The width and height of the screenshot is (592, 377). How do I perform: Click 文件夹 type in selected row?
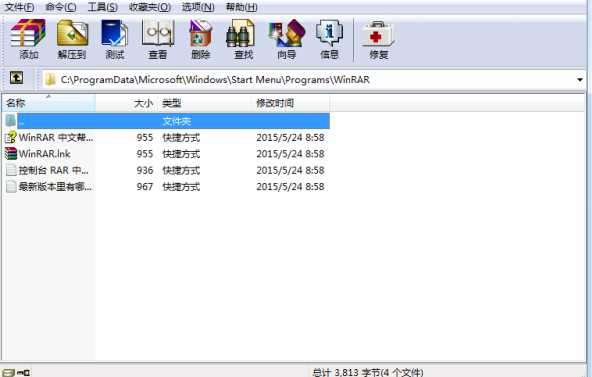pos(177,121)
